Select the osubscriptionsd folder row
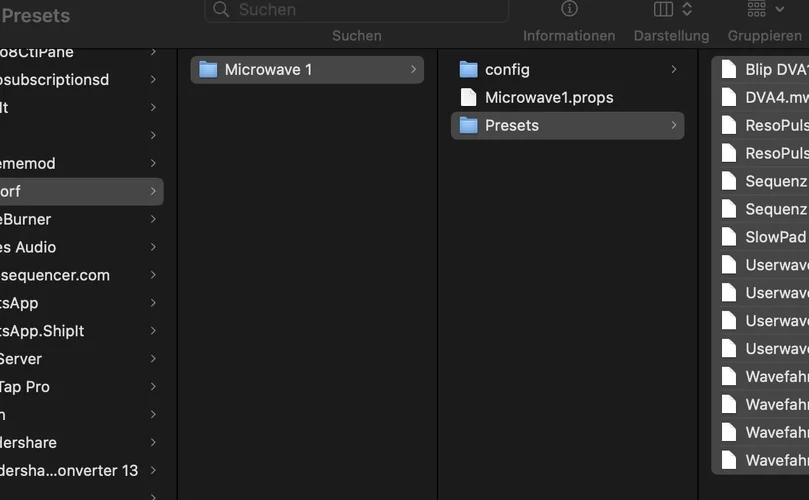This screenshot has width=809, height=500. coord(82,79)
